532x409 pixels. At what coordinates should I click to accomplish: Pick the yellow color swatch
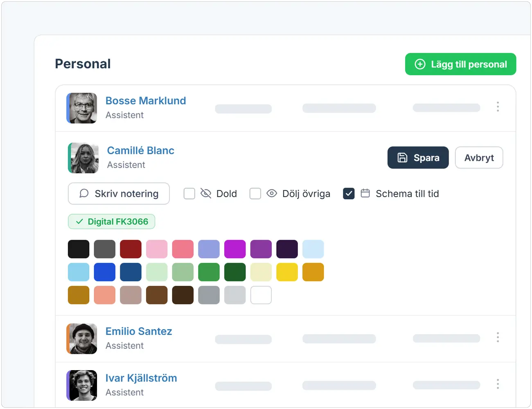[287, 272]
